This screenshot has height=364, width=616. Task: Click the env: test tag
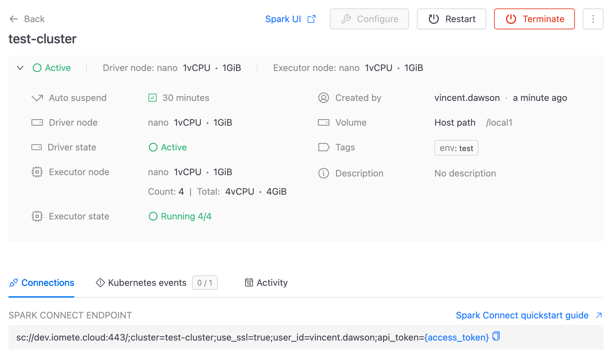(456, 148)
